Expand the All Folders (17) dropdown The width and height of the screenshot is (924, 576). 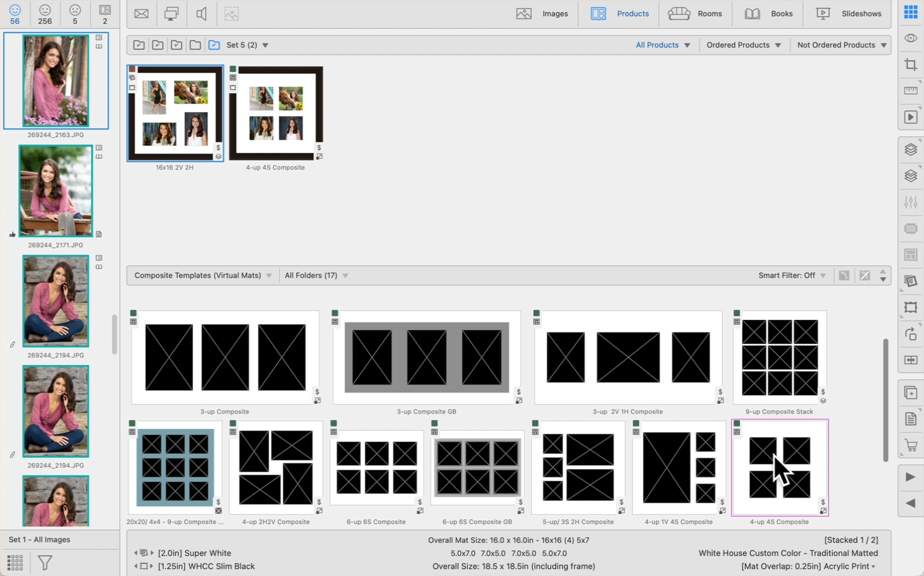pos(316,275)
